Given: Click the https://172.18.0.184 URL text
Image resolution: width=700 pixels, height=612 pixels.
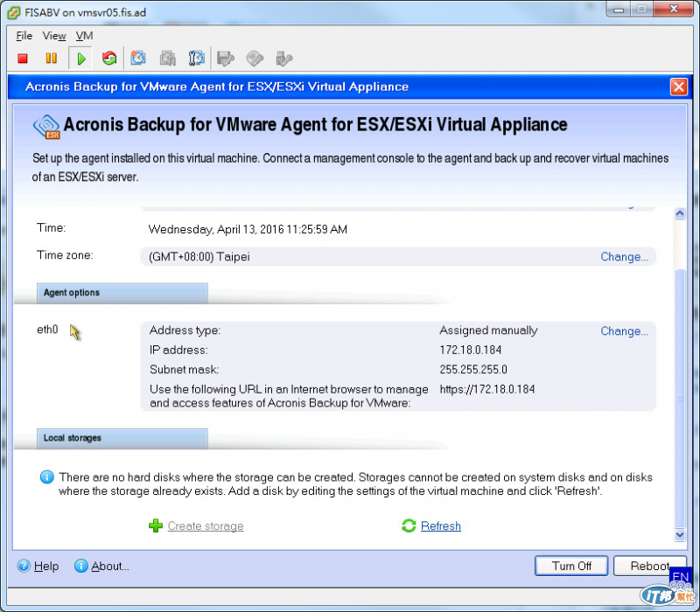Looking at the screenshot, I should click(x=487, y=389).
